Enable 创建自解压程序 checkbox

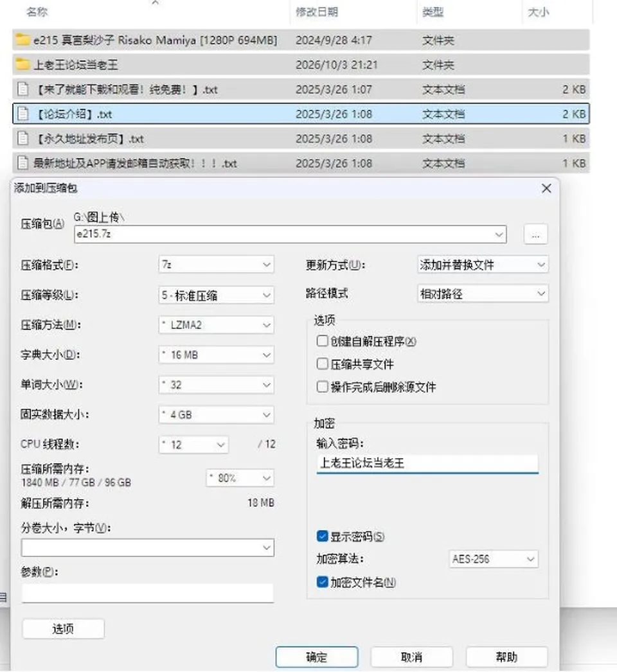pyautogui.click(x=322, y=341)
